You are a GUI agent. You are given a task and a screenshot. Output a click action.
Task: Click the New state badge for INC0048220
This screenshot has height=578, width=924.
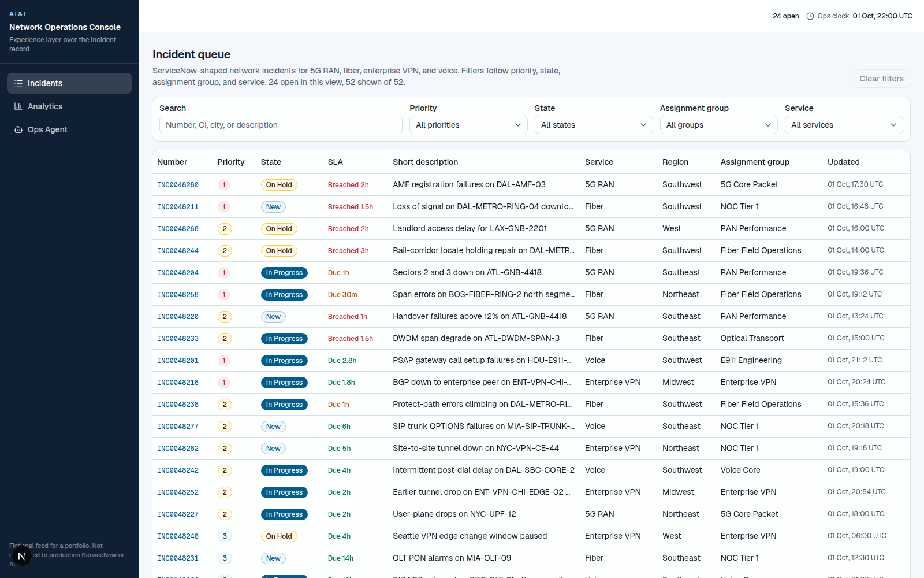[273, 317]
